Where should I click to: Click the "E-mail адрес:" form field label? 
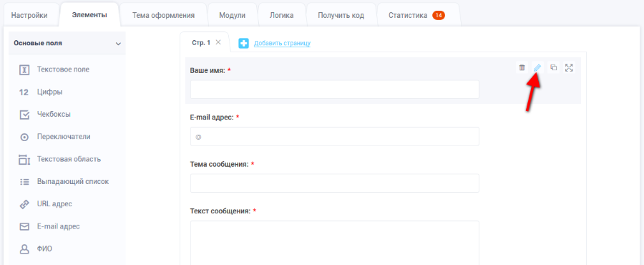click(x=212, y=117)
